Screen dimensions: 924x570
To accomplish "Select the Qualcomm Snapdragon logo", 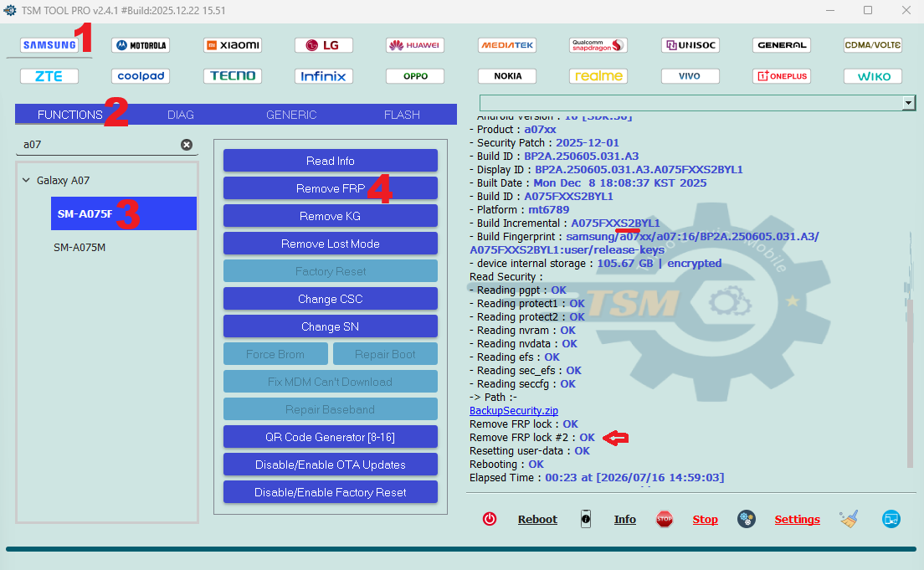I will tap(598, 45).
